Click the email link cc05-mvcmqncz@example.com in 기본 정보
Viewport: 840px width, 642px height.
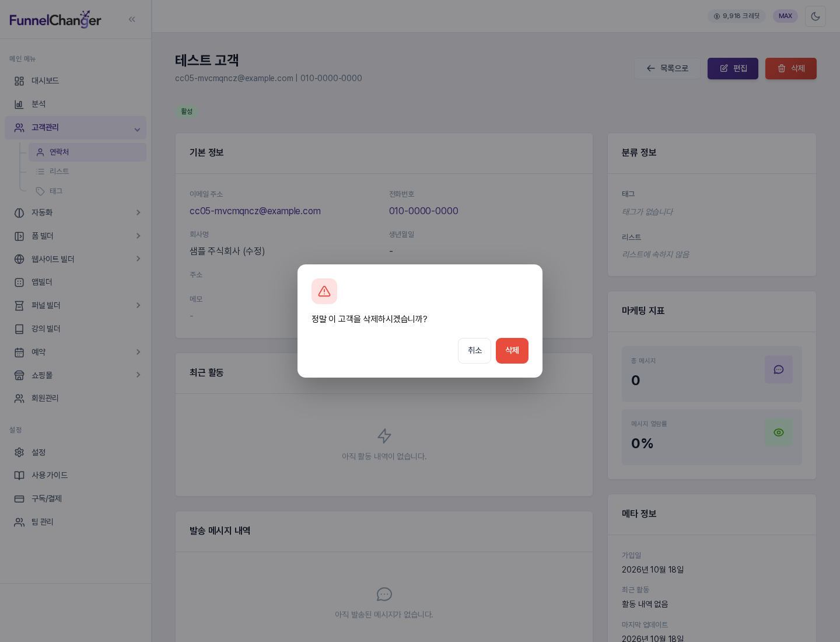(x=255, y=211)
